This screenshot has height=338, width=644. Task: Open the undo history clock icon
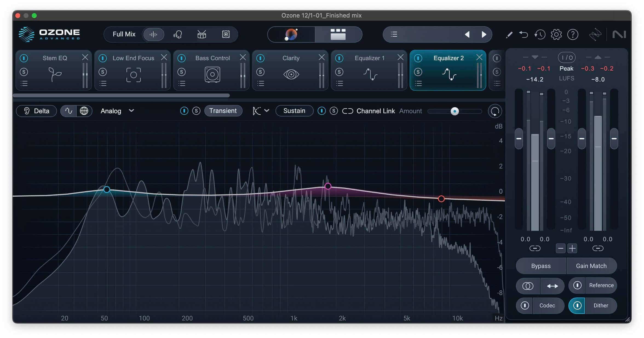(540, 34)
